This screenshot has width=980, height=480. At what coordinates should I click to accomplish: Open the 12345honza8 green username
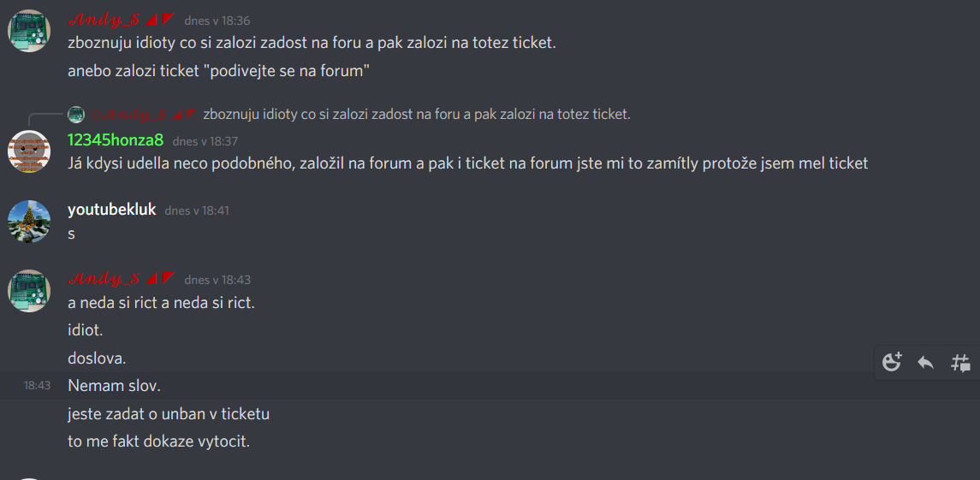(115, 140)
